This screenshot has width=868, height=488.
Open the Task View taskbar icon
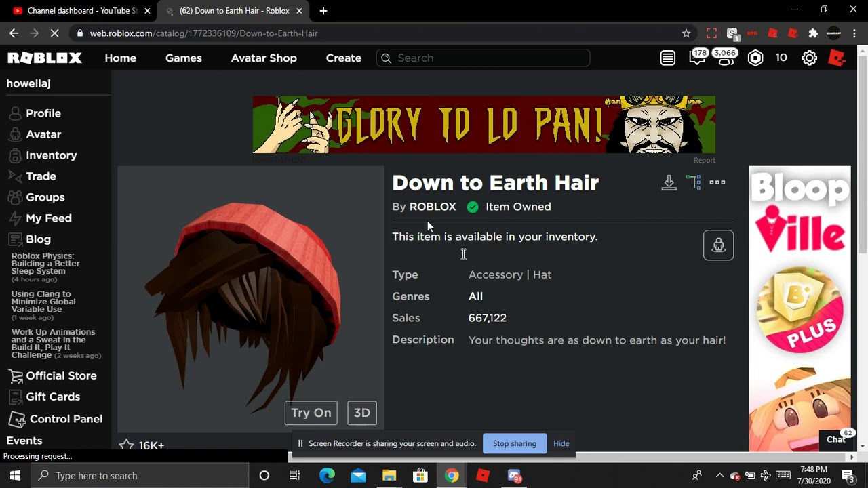point(295,476)
